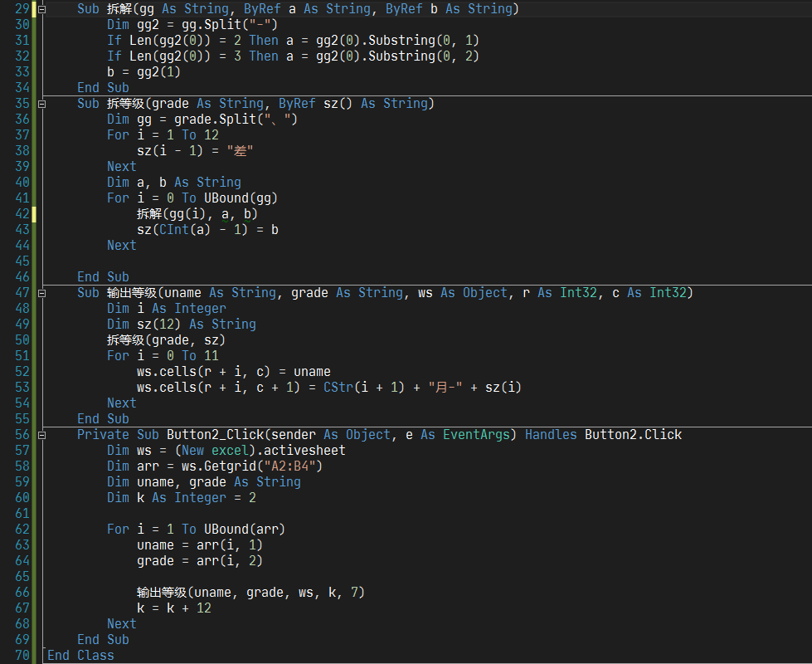This screenshot has width=812, height=664.
Task: Click 'k = k + 12' statement
Action: (x=174, y=608)
